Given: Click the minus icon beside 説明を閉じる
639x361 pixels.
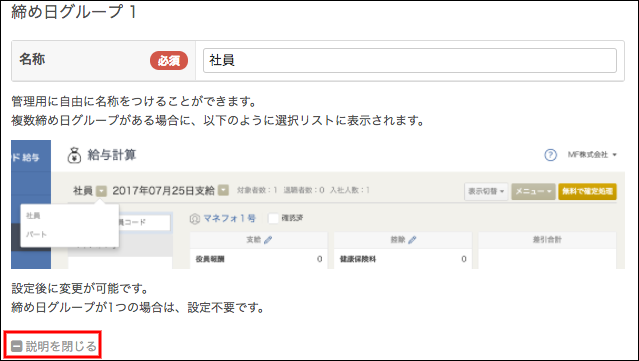Looking at the screenshot, I should 17,346.
